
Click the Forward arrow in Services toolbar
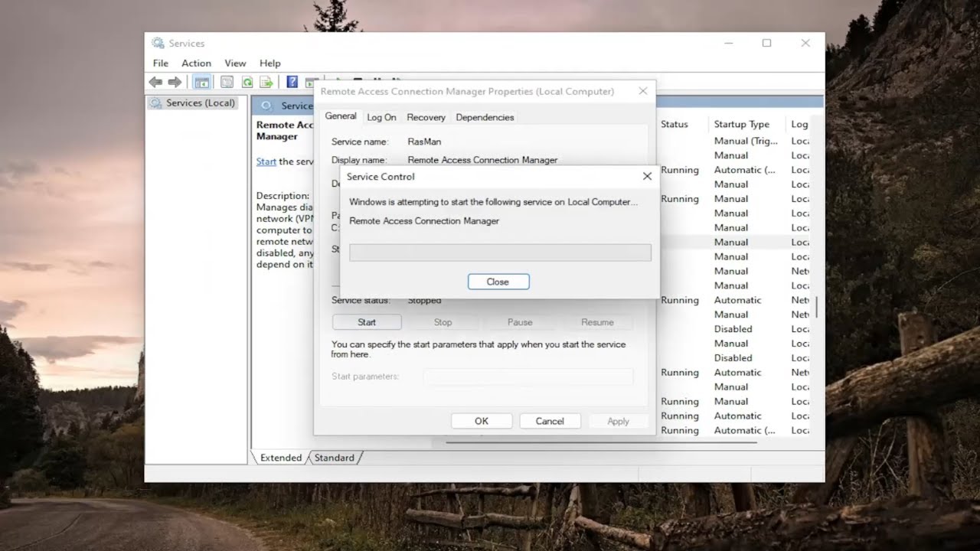(175, 82)
